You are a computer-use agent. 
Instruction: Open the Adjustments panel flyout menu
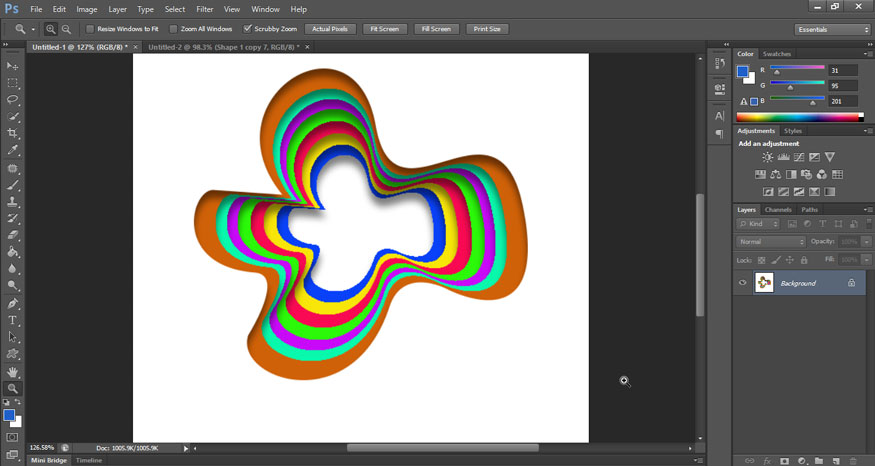point(867,131)
